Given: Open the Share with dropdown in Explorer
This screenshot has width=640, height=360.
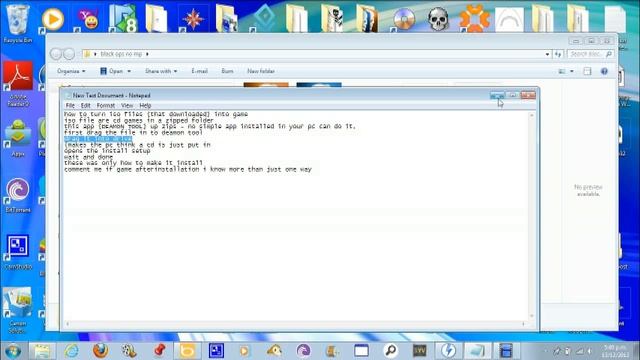Looking at the screenshot, I should (161, 71).
